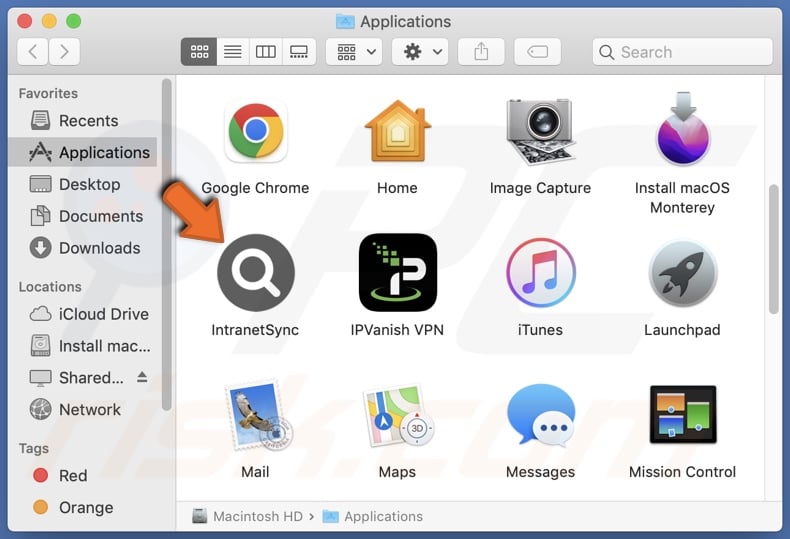The width and height of the screenshot is (790, 539).
Task: Open the gear action menu
Action: click(421, 51)
